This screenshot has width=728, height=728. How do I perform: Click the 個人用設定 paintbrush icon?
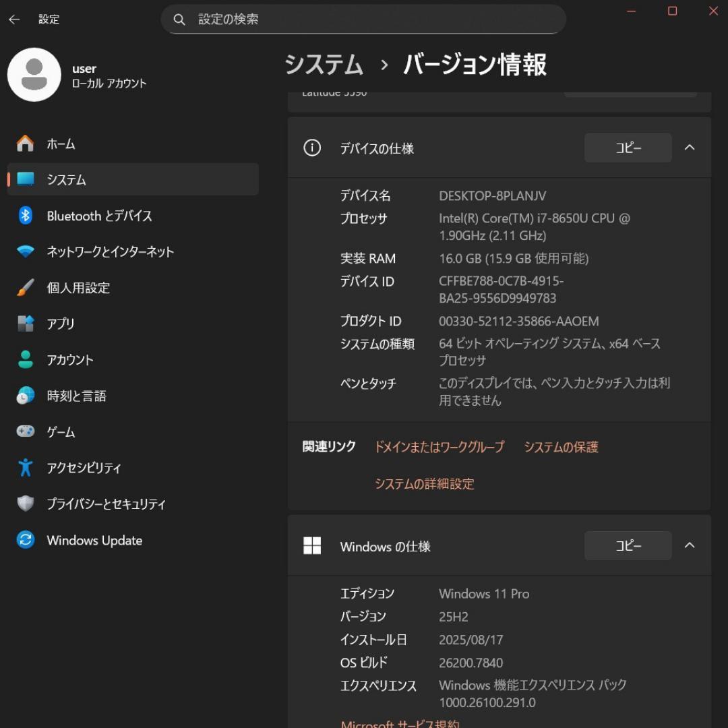25,287
